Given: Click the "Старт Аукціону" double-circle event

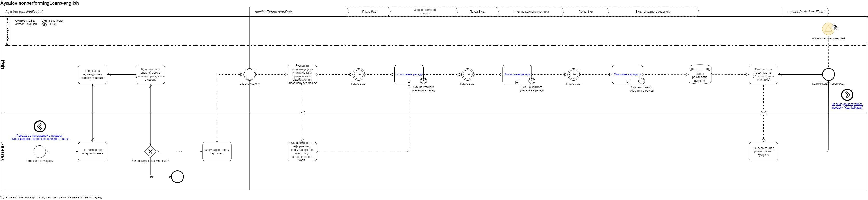Looking at the screenshot, I should tap(250, 75).
